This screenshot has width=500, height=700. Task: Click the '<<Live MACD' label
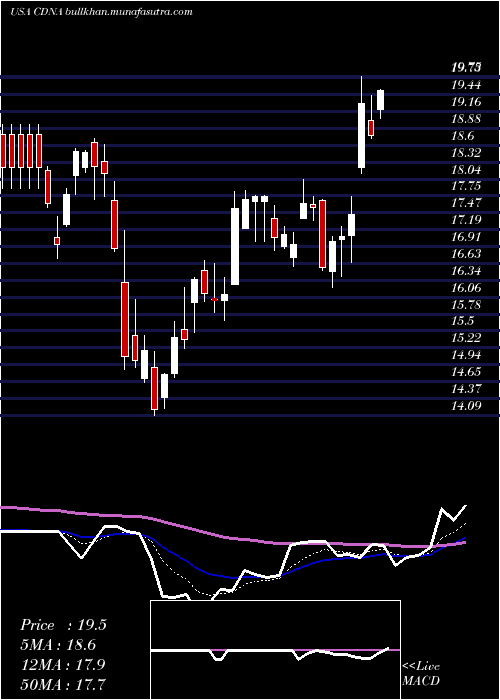click(x=421, y=674)
